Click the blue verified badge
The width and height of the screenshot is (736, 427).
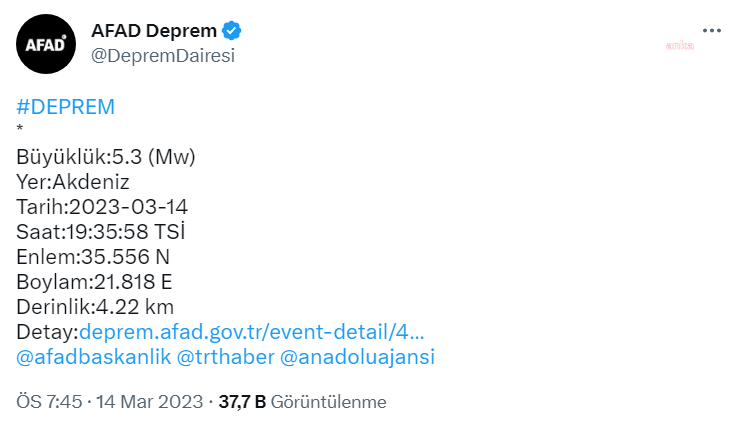point(231,31)
